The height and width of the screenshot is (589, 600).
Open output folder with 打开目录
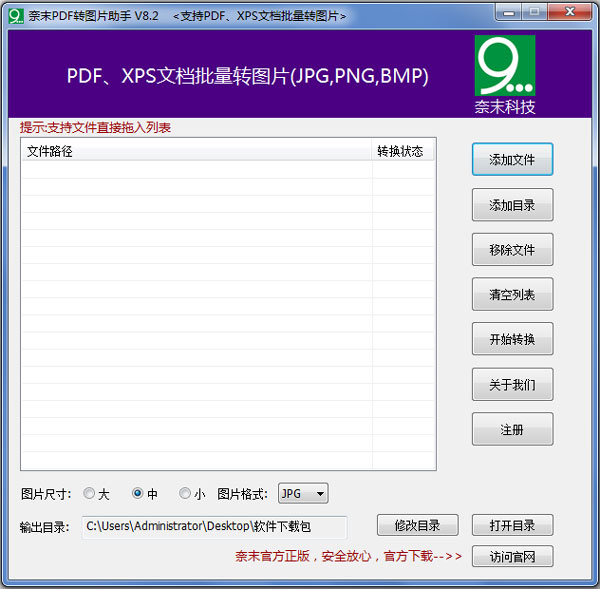(x=512, y=525)
